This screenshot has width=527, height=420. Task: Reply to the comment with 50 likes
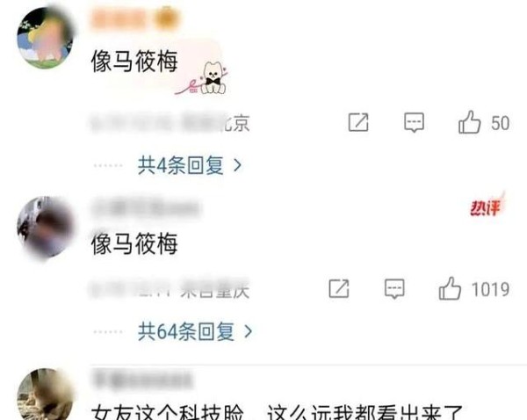coord(414,122)
